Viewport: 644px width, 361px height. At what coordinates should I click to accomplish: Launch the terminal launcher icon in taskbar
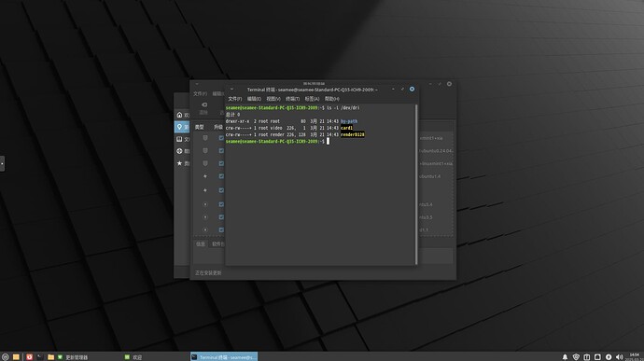tap(40, 357)
